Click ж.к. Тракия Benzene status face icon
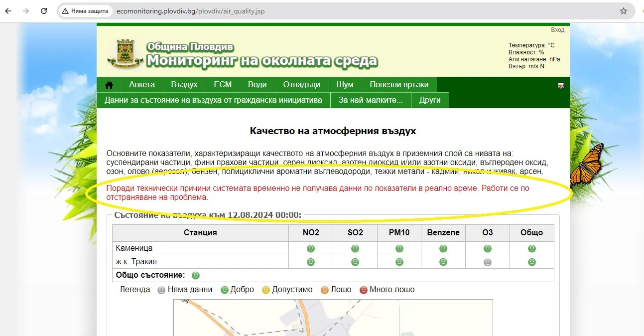Viewport: 644px width, 336px height. [x=443, y=262]
